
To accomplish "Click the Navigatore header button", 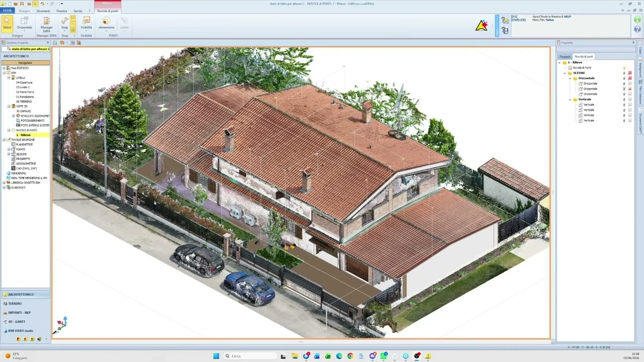I will point(25,63).
